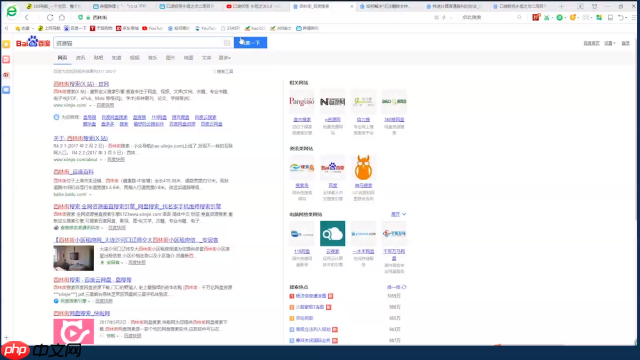Screen dimensions: 640x360
Task: Click the camera image-search icon in the Baidu search box
Action: tap(227, 43)
